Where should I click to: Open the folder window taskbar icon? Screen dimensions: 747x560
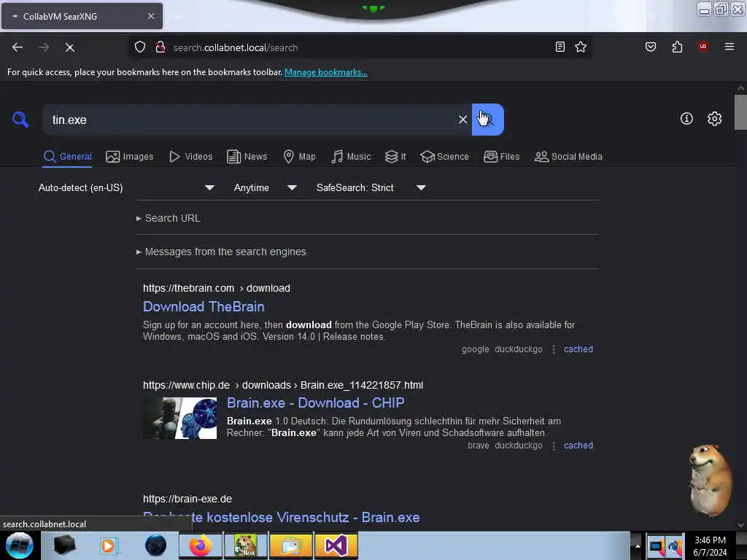point(290,545)
